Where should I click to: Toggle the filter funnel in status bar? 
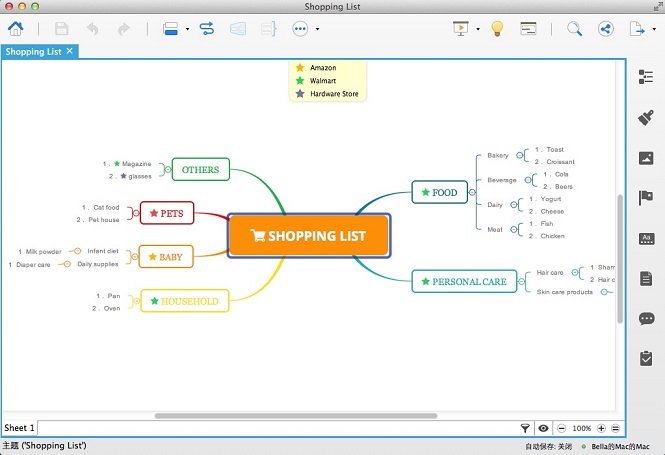pyautogui.click(x=526, y=428)
